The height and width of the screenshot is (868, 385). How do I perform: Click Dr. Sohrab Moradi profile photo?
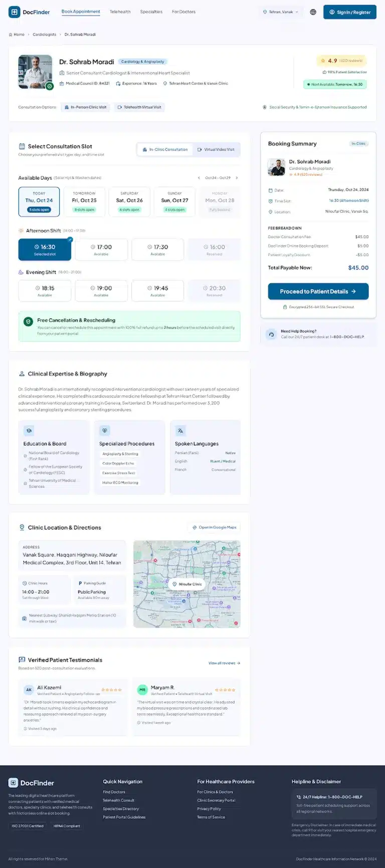(35, 72)
